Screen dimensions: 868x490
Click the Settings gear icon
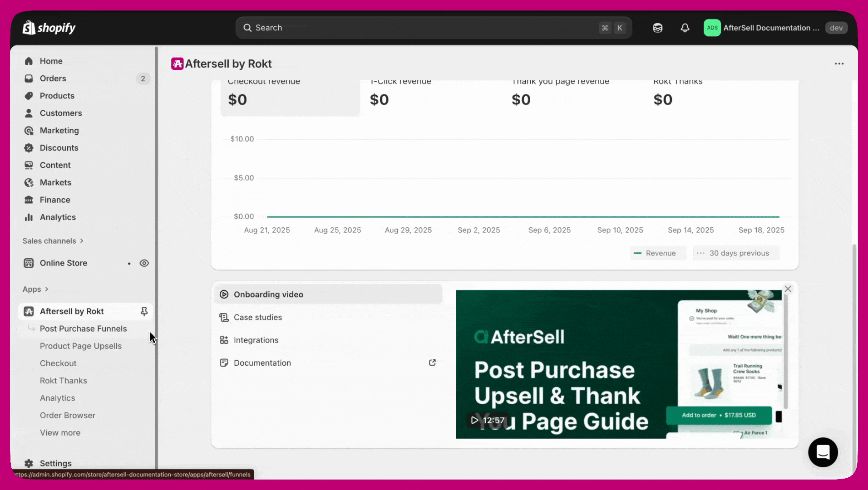click(29, 463)
